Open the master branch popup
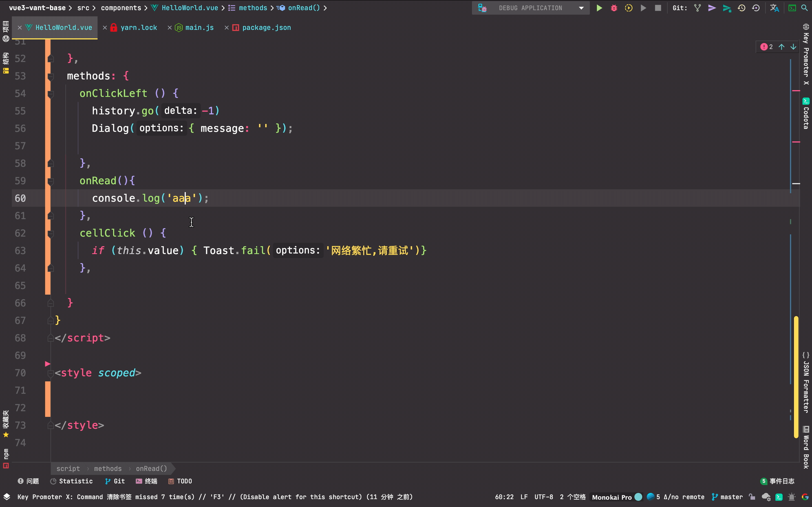The width and height of the screenshot is (812, 507). [x=727, y=497]
